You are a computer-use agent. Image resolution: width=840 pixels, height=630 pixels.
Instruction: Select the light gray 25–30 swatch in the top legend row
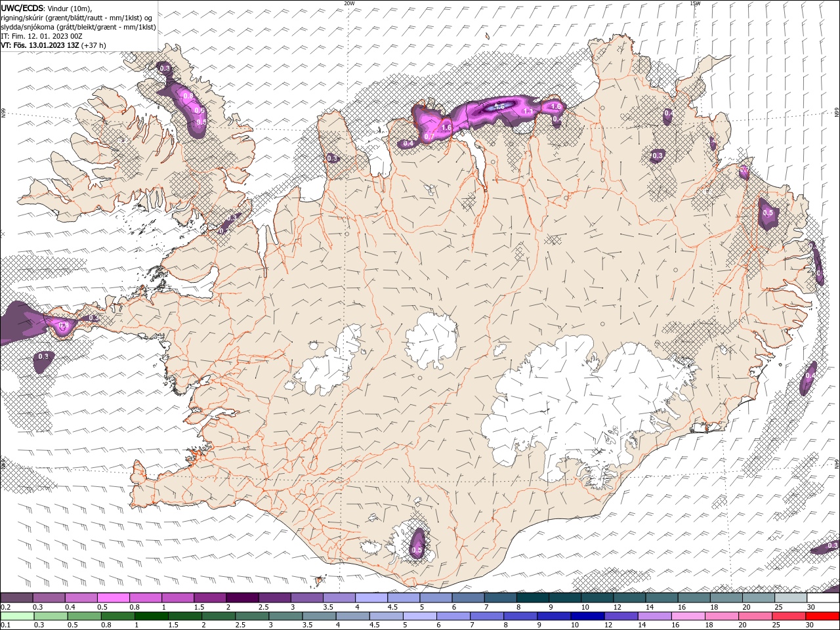point(791,598)
